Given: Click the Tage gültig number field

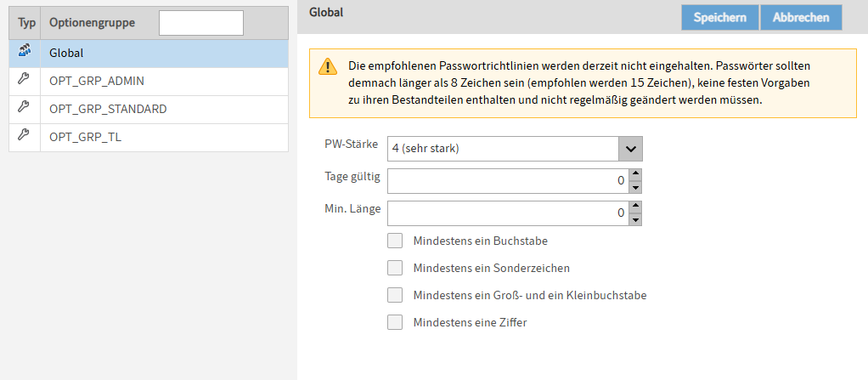Looking at the screenshot, I should tap(508, 180).
